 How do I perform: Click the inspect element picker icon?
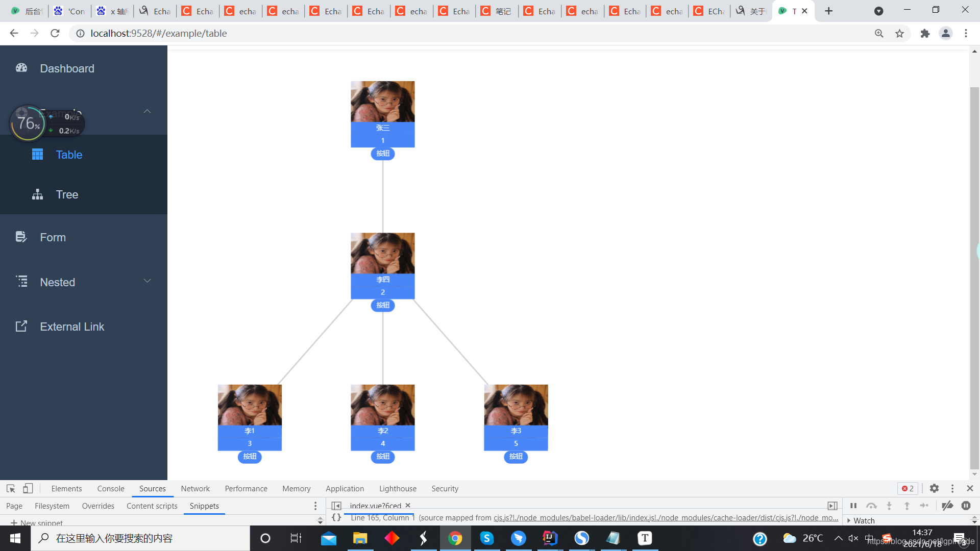click(11, 488)
